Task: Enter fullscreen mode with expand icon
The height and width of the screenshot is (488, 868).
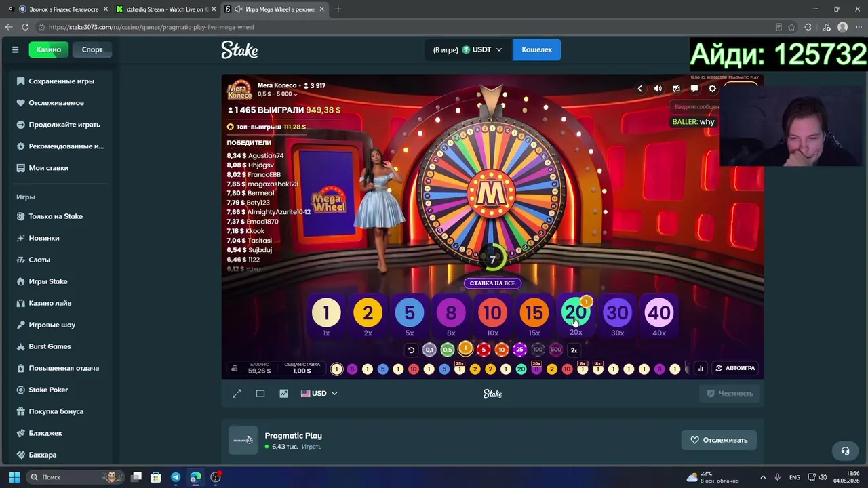Action: (x=237, y=394)
